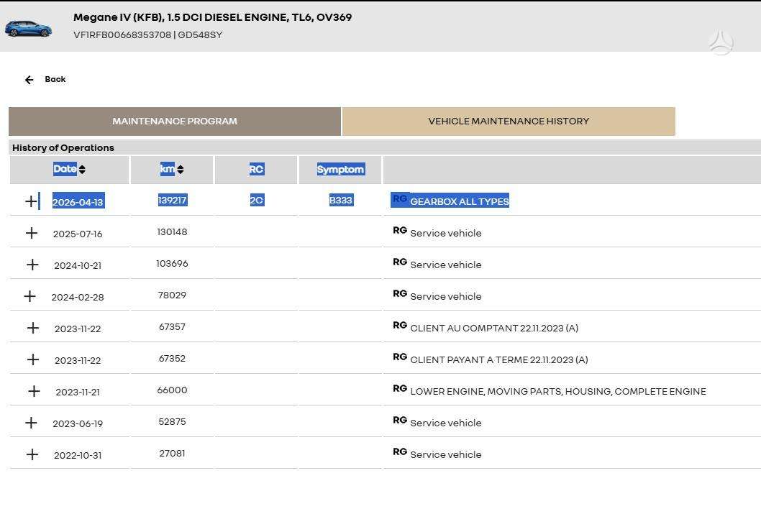The height and width of the screenshot is (532, 761).
Task: Click RG icon in the 103696 km row
Action: (x=400, y=262)
